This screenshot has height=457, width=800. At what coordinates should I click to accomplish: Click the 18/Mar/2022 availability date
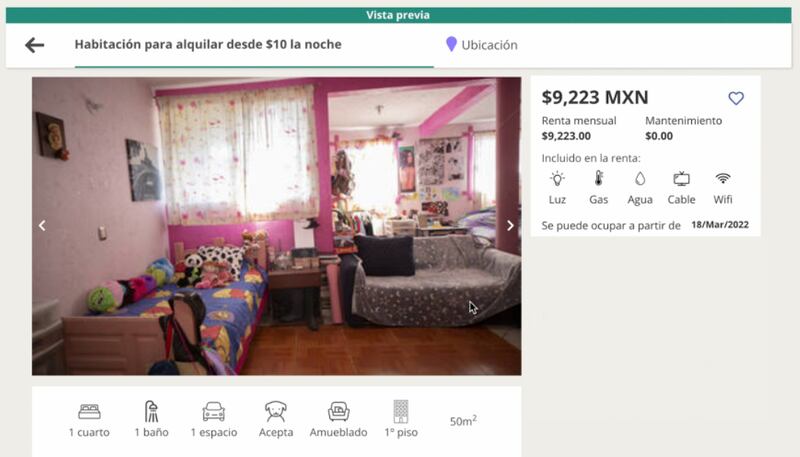(720, 225)
